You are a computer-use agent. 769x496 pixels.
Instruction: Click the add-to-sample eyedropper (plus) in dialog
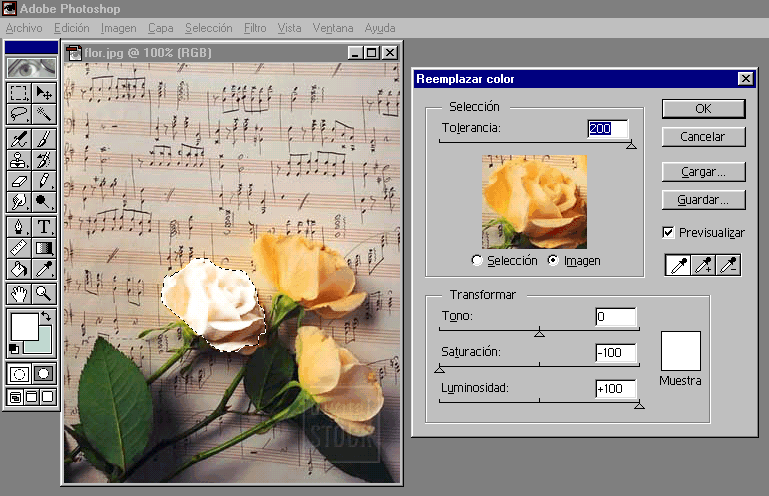pos(703,265)
